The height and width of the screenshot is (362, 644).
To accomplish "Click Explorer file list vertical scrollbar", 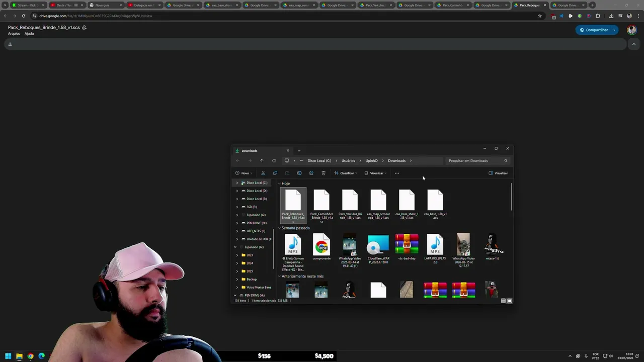I will [511, 197].
